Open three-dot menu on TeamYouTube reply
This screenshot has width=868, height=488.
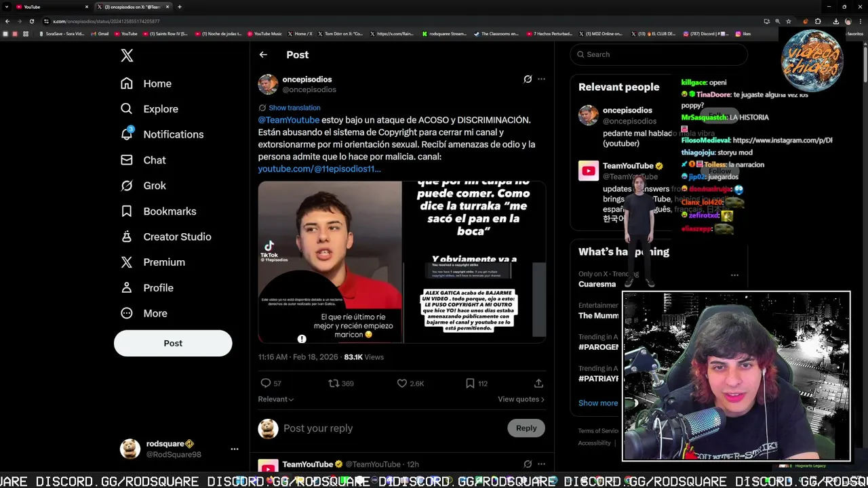(541, 464)
